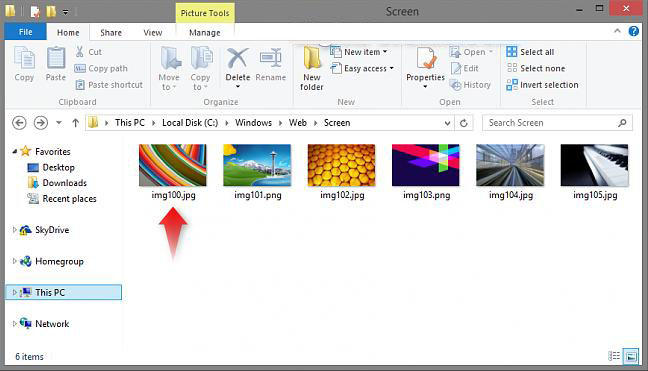Switch to large icons view toggle
Image resolution: width=648 pixels, height=371 pixels.
point(631,356)
